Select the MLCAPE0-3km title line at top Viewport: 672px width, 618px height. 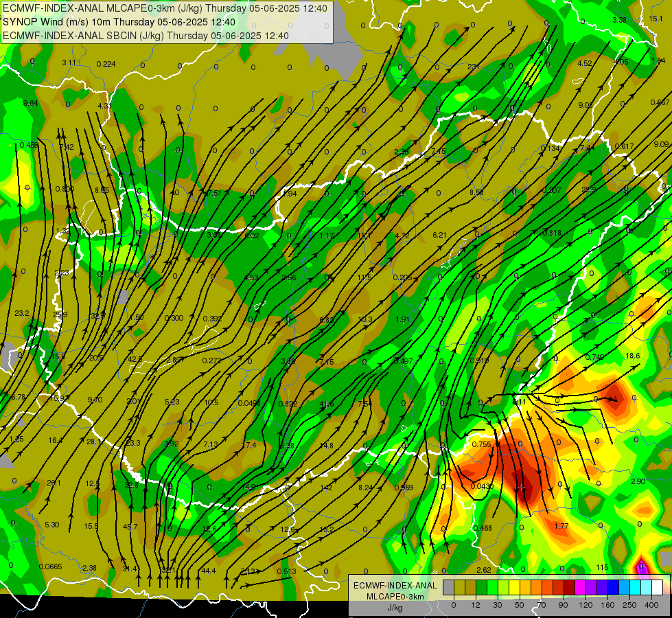pyautogui.click(x=165, y=8)
